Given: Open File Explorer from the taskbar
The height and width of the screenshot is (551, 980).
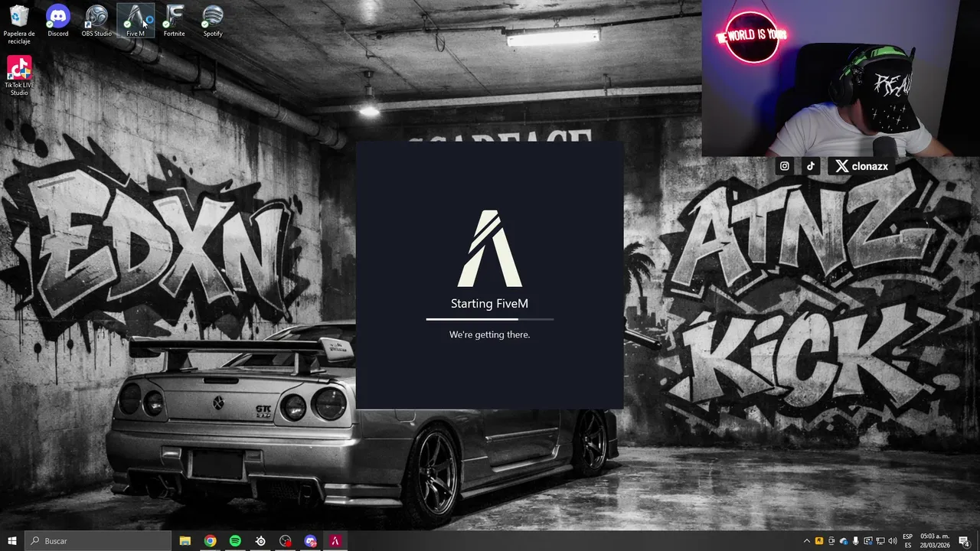Looking at the screenshot, I should (185, 541).
